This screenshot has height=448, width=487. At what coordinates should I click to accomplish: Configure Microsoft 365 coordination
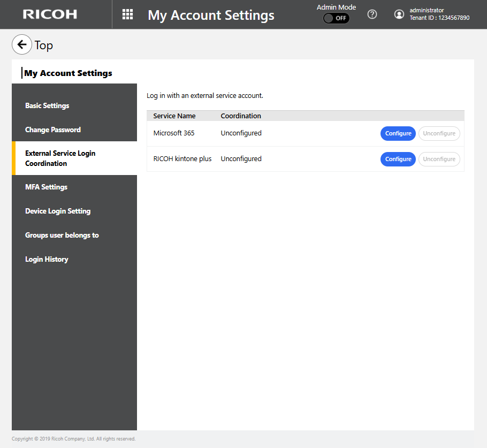(398, 133)
